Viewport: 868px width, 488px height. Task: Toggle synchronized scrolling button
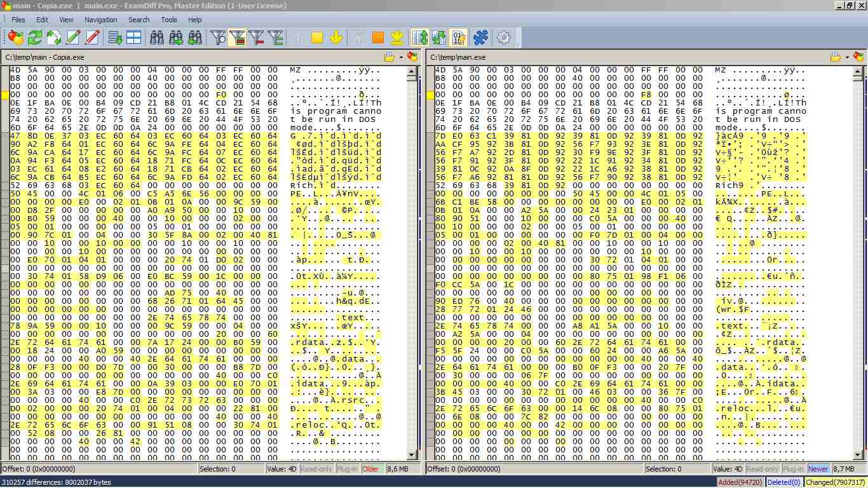click(x=420, y=37)
